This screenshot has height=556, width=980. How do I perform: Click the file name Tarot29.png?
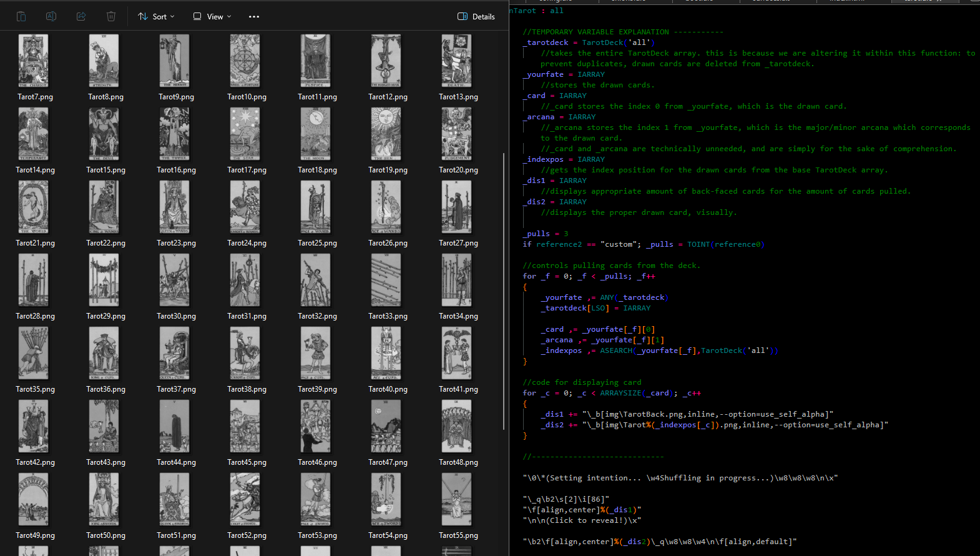coord(106,316)
